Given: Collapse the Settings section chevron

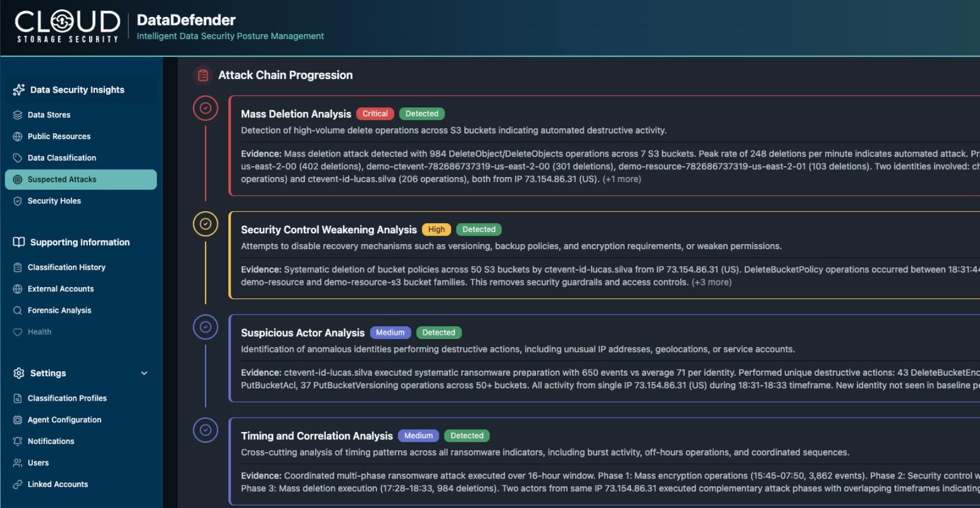Looking at the screenshot, I should [144, 373].
